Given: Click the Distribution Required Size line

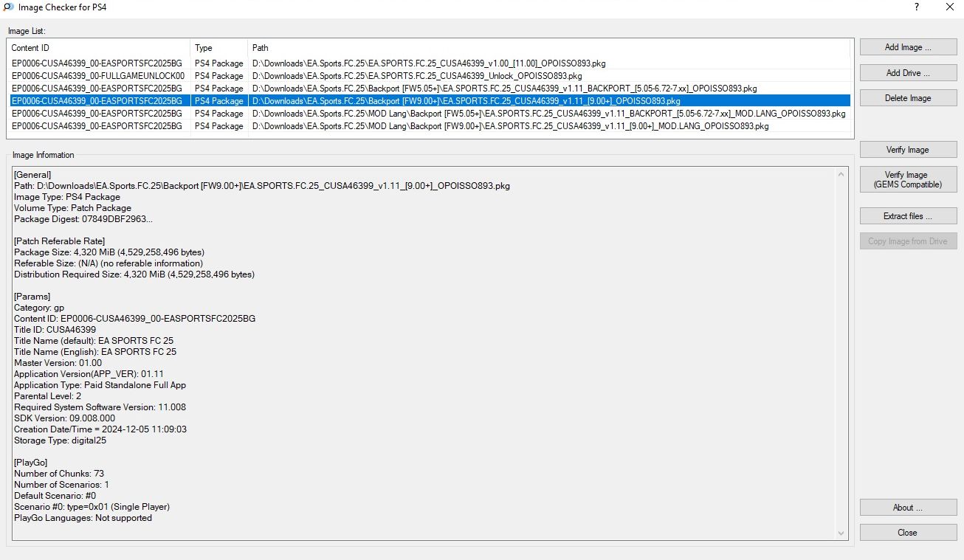Looking at the screenshot, I should (134, 274).
